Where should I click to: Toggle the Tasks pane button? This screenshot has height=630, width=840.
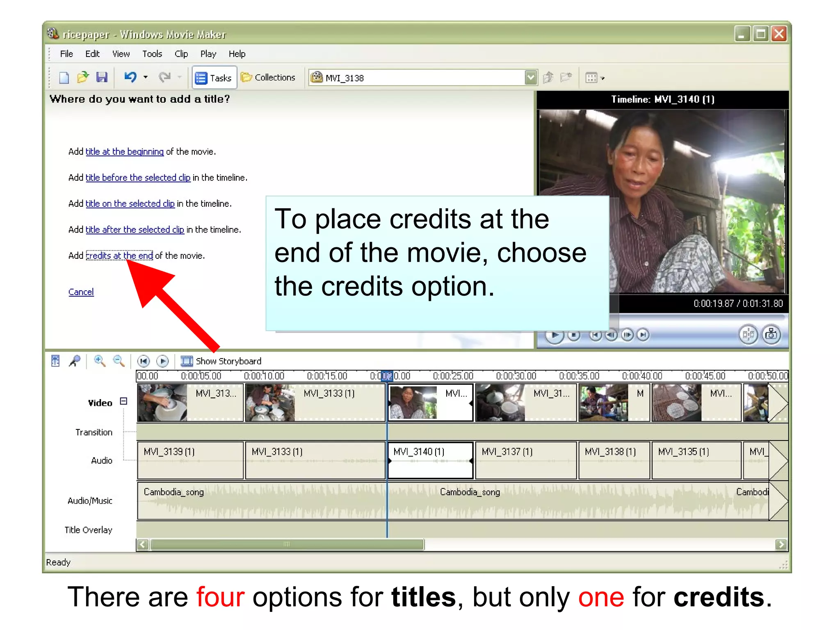point(214,78)
